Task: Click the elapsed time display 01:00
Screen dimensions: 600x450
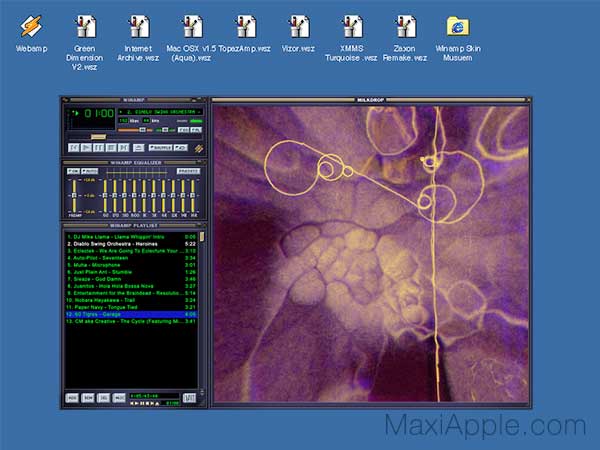Action: coord(99,113)
